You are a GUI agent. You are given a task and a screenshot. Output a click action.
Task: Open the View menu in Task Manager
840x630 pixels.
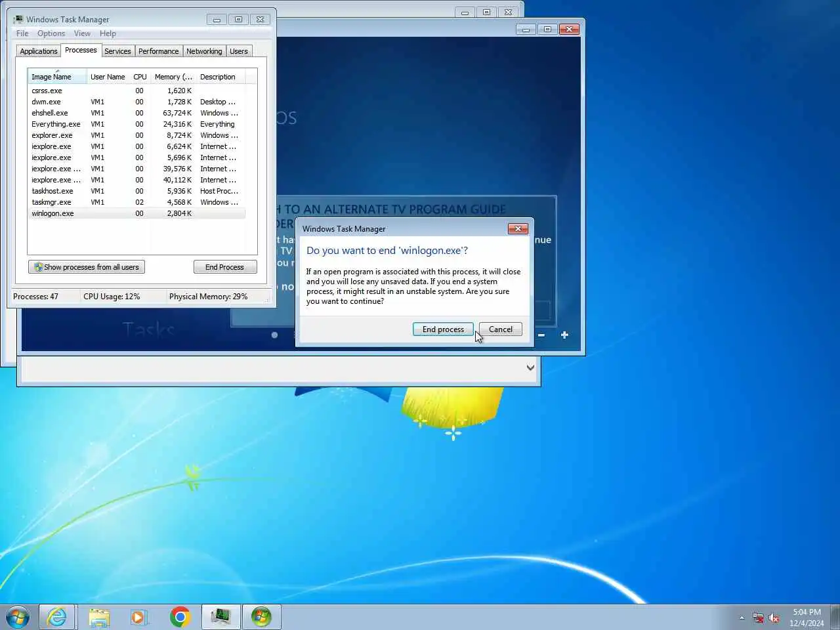point(82,33)
